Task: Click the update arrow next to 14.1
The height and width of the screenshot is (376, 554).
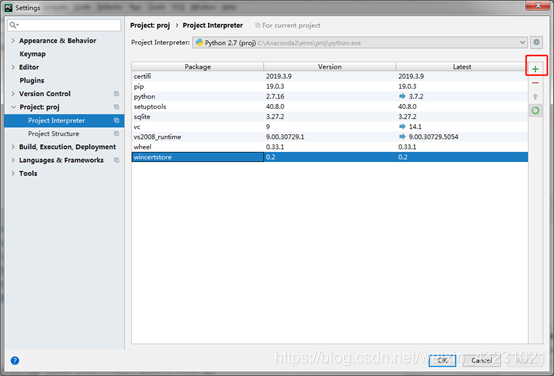Action: [x=402, y=127]
